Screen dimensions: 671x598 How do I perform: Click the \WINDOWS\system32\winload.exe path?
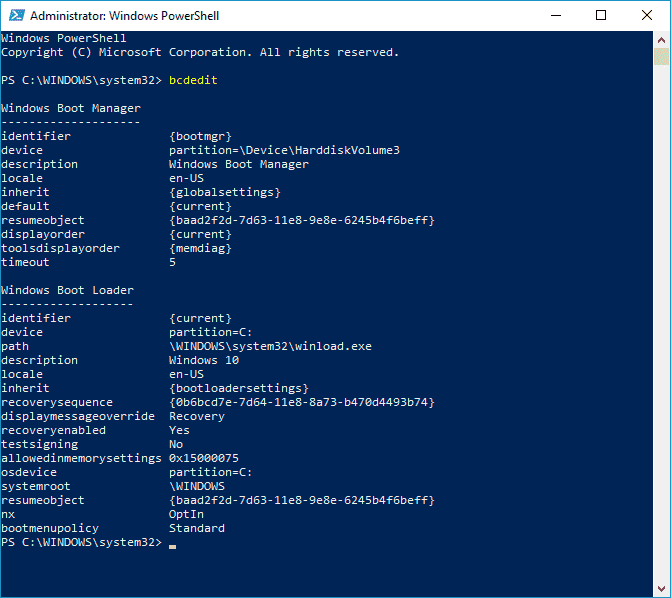270,346
